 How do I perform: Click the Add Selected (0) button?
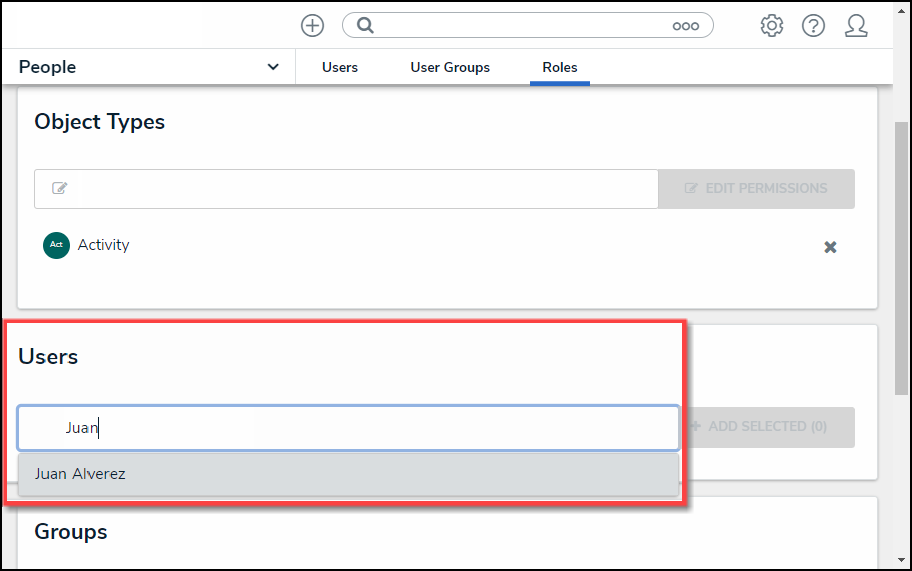tap(769, 427)
